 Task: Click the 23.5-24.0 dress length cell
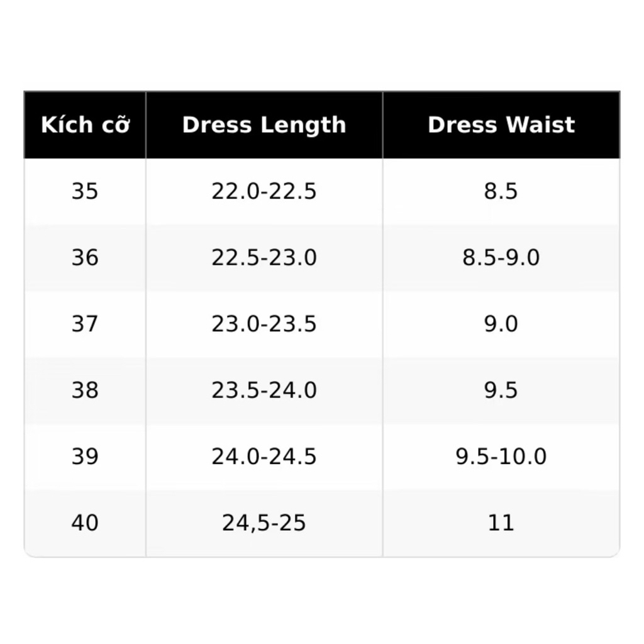click(x=264, y=391)
